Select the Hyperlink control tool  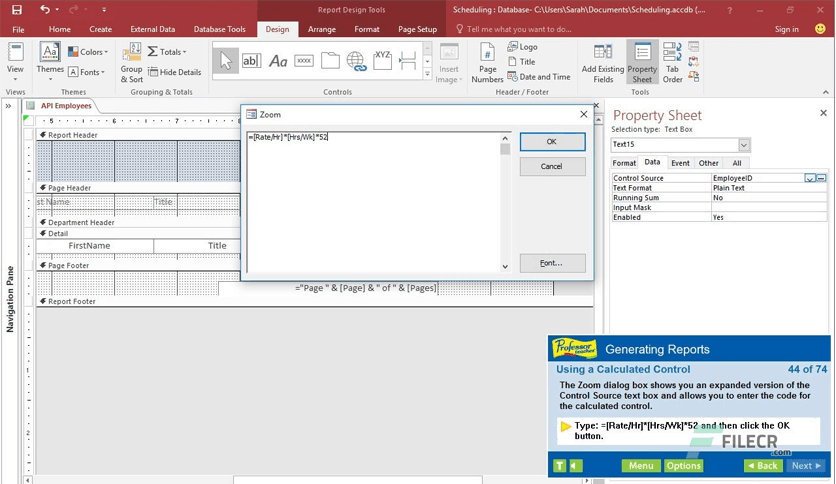click(x=356, y=61)
